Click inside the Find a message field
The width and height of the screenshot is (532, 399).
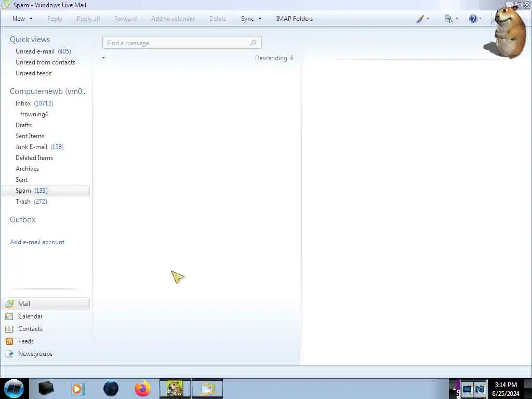tap(182, 43)
